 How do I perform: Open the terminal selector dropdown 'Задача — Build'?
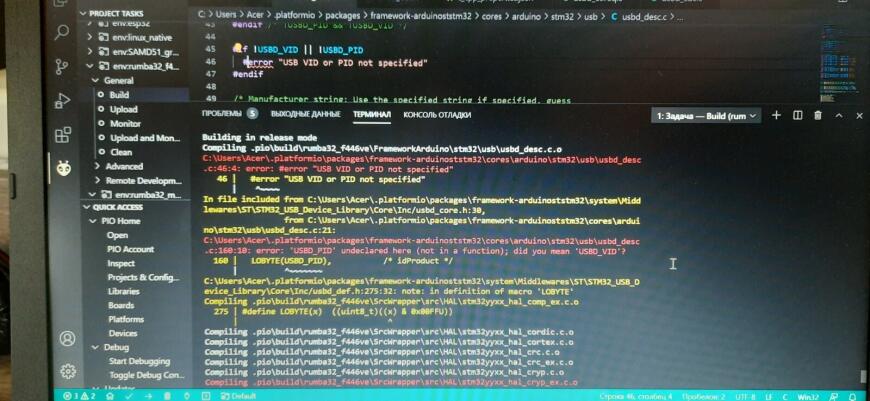click(706, 116)
